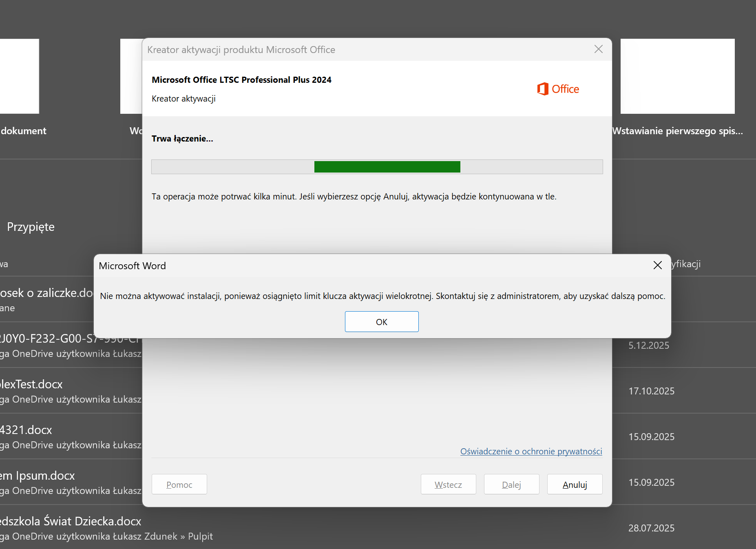This screenshot has height=549, width=756.
Task: Open the osek o zaliczke document in list
Action: click(x=47, y=292)
